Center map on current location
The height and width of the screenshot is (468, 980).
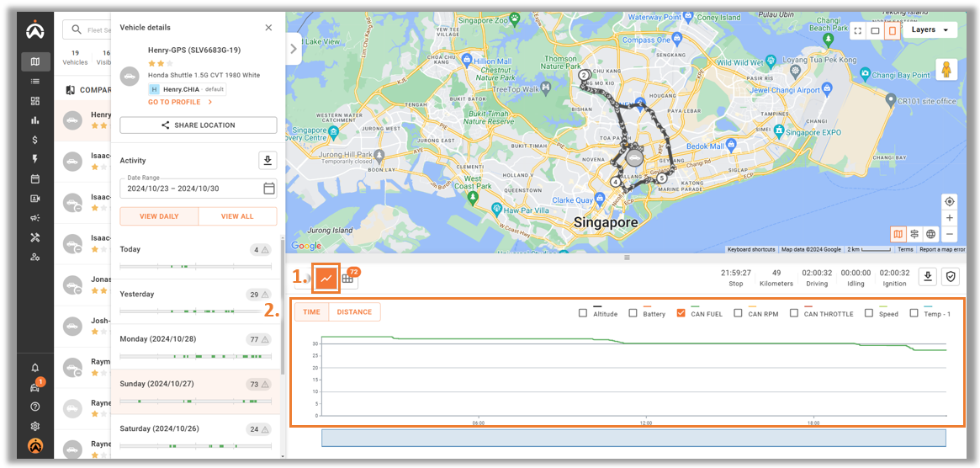[950, 201]
